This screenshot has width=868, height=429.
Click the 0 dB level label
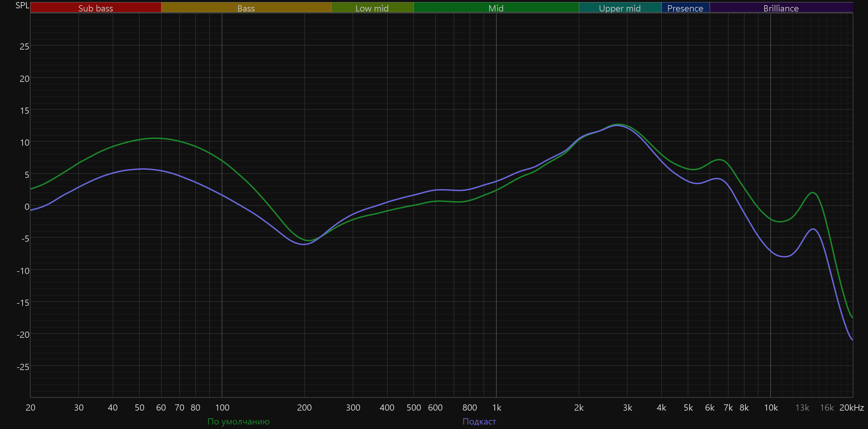pos(27,207)
